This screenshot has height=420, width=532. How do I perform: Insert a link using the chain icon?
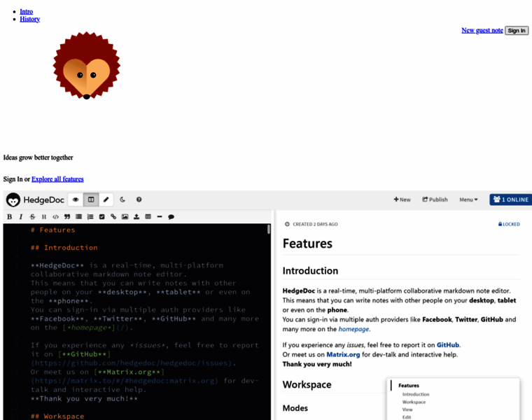click(x=113, y=217)
